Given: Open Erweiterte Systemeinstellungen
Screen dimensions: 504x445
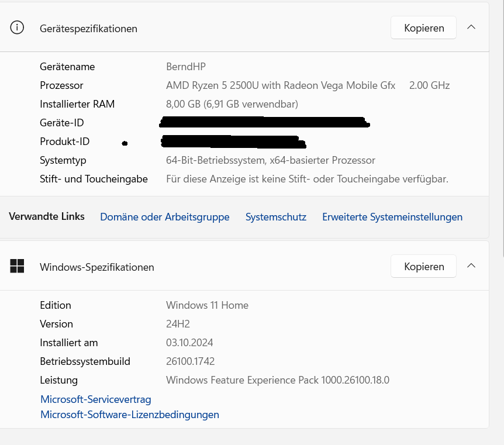Looking at the screenshot, I should (392, 217).
